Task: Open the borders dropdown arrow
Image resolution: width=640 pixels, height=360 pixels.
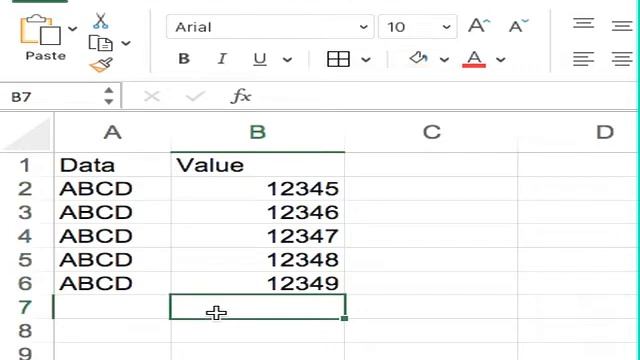Action: tap(366, 60)
